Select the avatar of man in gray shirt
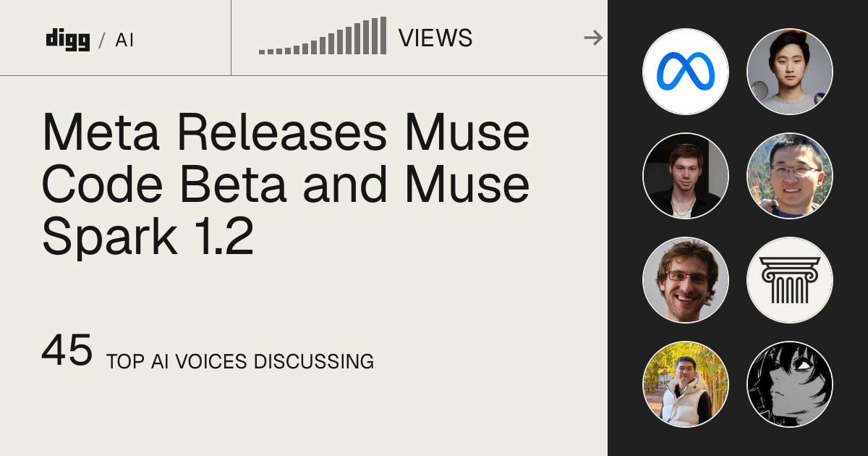868x456 pixels. point(790,72)
